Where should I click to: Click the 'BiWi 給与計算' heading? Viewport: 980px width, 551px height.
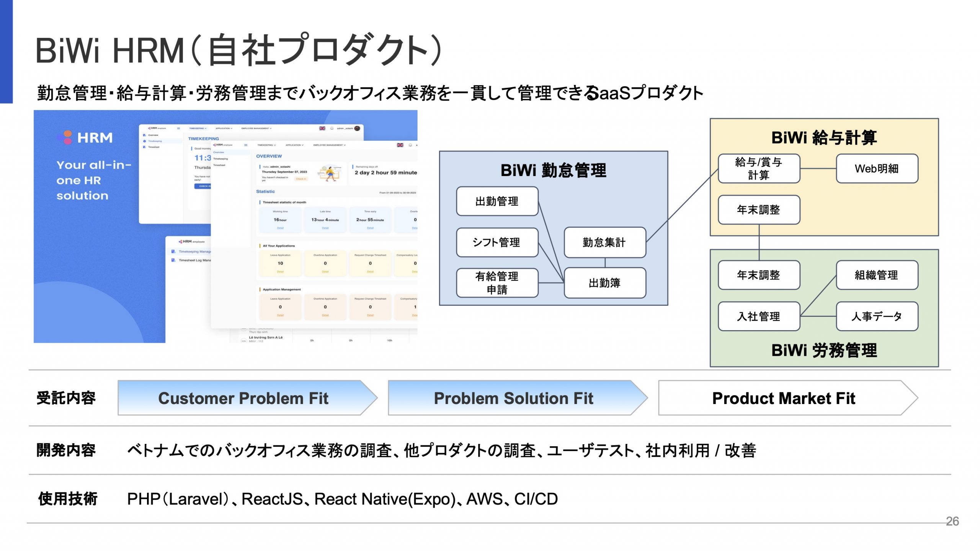pos(824,137)
